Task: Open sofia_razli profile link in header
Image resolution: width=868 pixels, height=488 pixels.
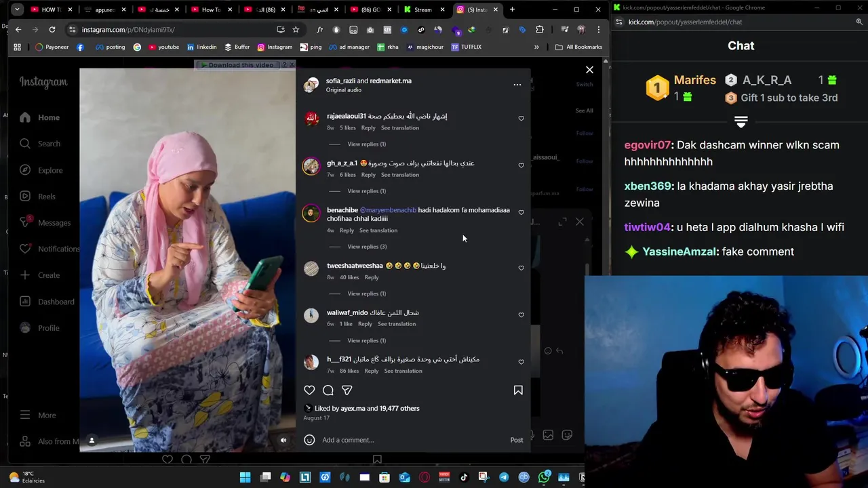Action: point(340,81)
